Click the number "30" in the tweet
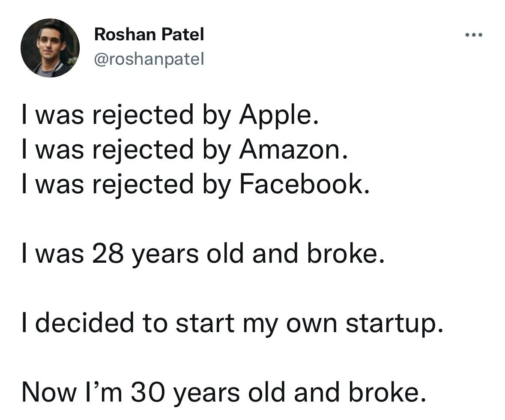The image size is (505, 420). pos(148,392)
